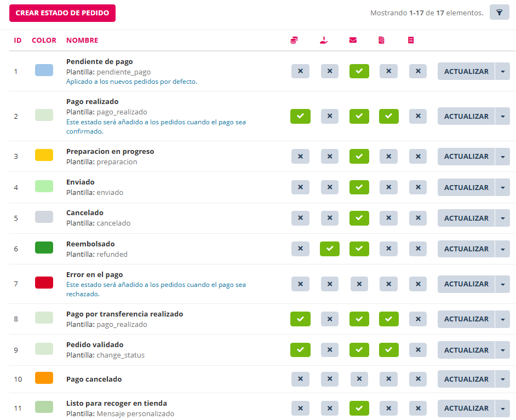Click the invoice document column icon
Image resolution: width=516 pixels, height=420 pixels.
pyautogui.click(x=382, y=40)
